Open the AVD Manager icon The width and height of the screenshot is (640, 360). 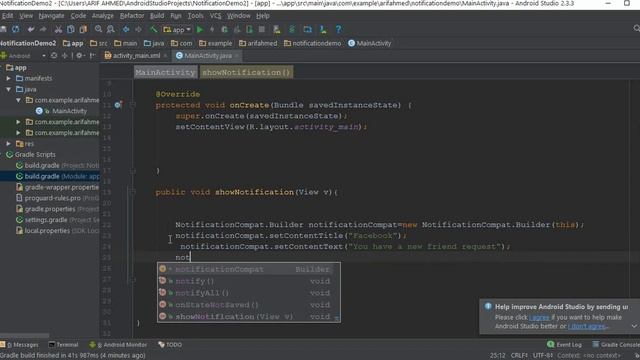(x=277, y=29)
